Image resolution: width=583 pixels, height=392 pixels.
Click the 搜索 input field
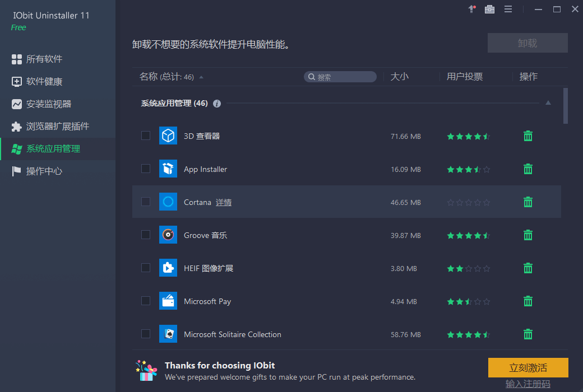(340, 77)
